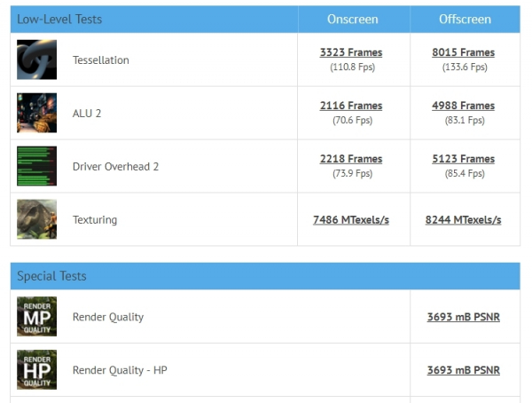The width and height of the screenshot is (532, 403).
Task: Select the Driver Overhead 2 offscreen 5123 Frames link
Action: [x=465, y=159]
